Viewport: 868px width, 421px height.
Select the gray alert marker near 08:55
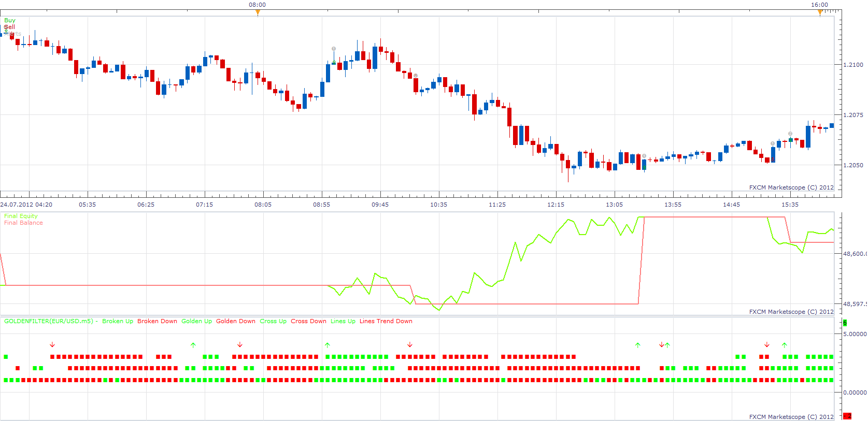[x=334, y=49]
